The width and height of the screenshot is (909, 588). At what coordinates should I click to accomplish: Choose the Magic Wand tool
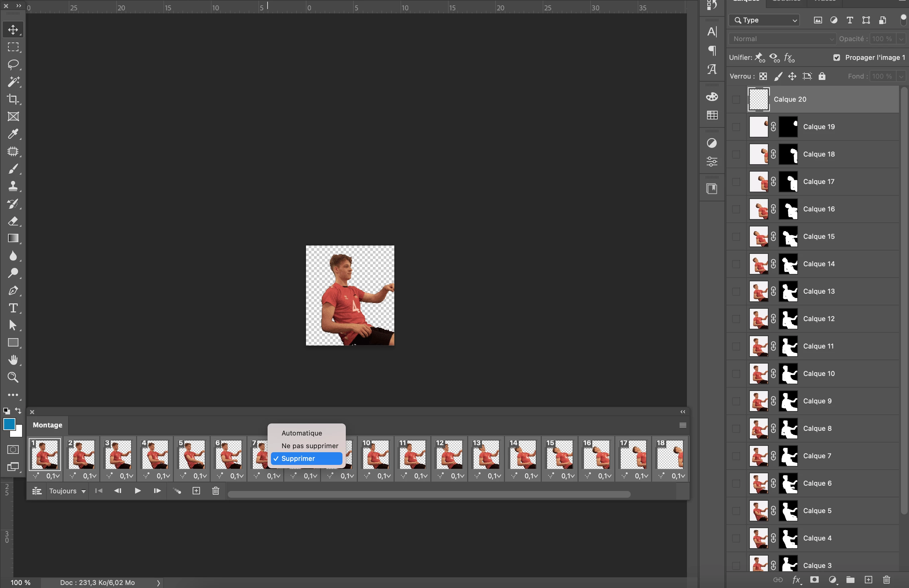pos(13,81)
